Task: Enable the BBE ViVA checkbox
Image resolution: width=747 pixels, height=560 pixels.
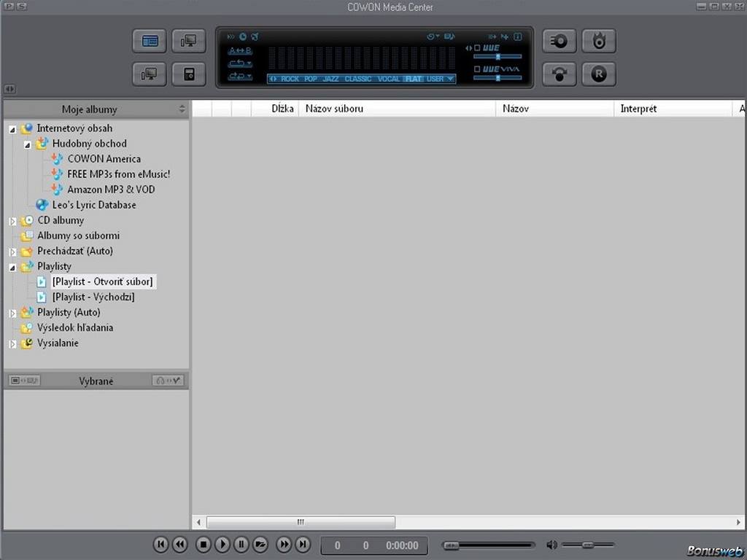Action: pos(477,69)
